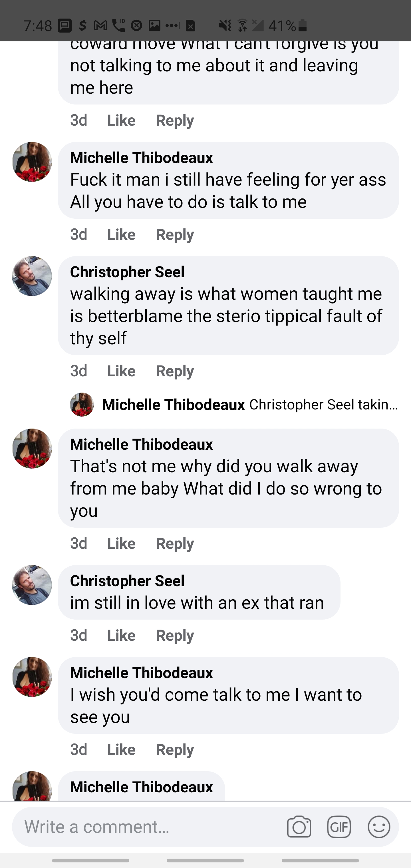Reply to "I wish you'd come talk" comment
Image resolution: width=411 pixels, height=868 pixels.
(x=174, y=750)
